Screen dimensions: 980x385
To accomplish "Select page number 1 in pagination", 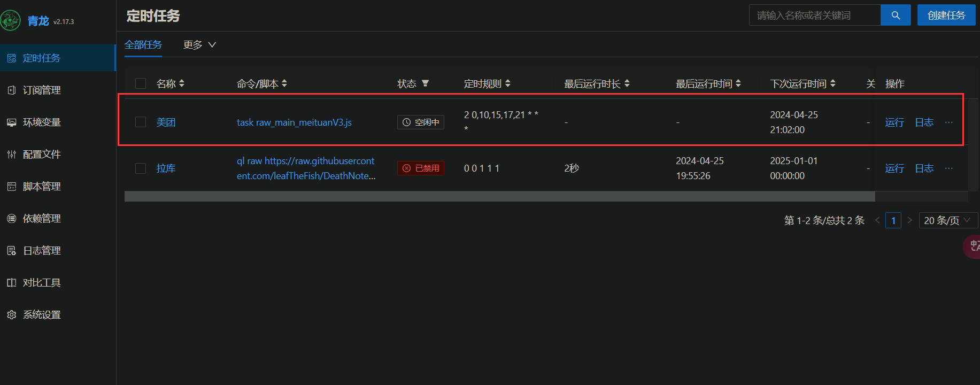I will [x=893, y=220].
